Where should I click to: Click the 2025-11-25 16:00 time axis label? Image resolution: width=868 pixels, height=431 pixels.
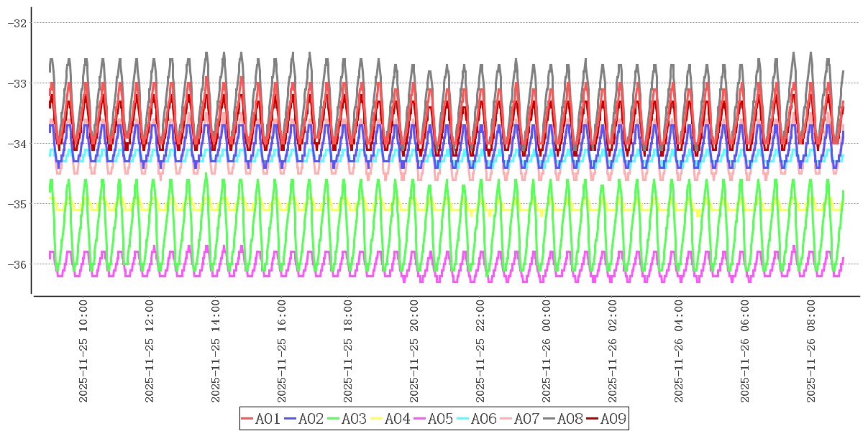pos(282,351)
